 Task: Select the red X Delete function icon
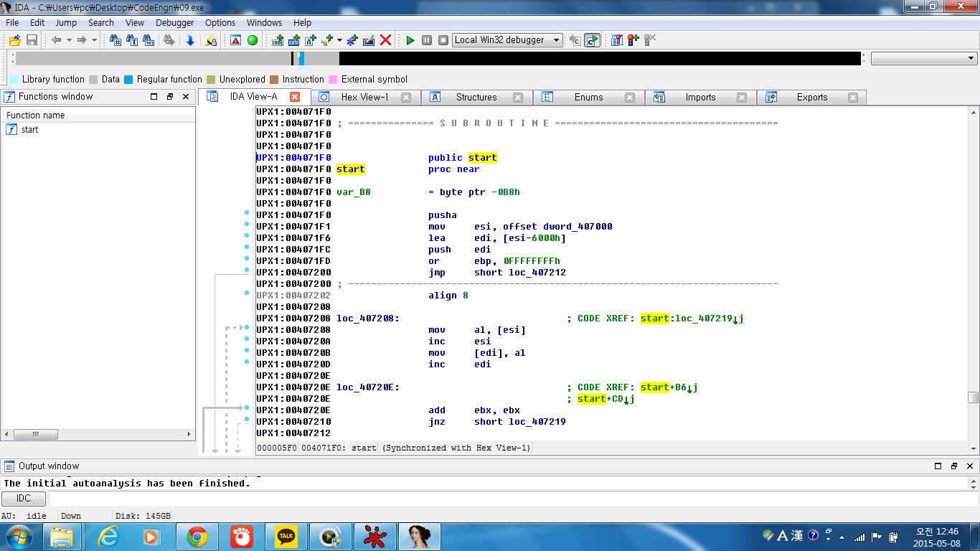point(385,40)
